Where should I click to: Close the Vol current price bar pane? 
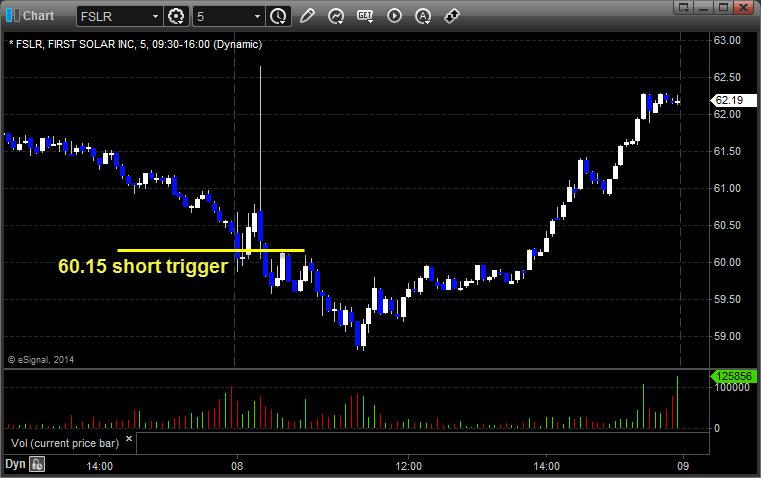(x=129, y=439)
